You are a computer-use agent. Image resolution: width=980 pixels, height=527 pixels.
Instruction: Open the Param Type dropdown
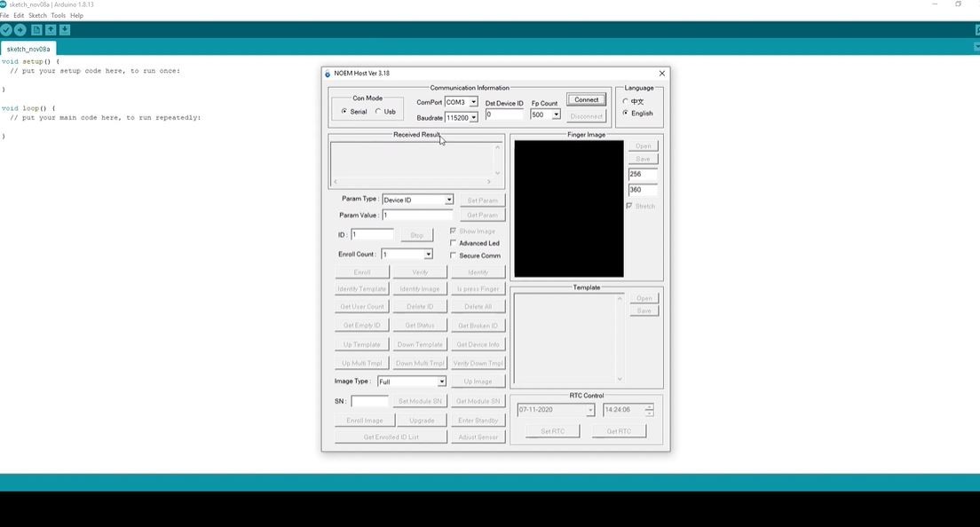coord(449,199)
